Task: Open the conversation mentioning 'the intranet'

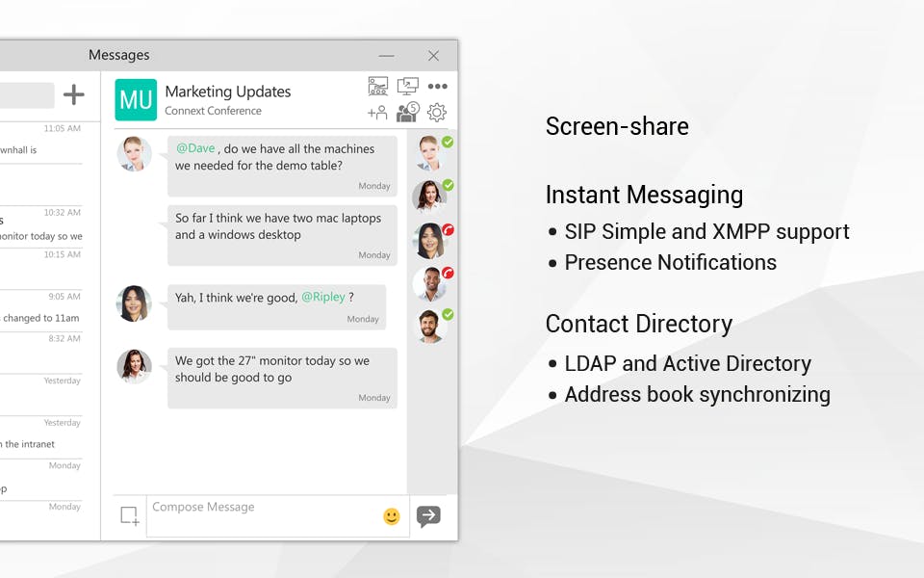Action: (x=41, y=437)
